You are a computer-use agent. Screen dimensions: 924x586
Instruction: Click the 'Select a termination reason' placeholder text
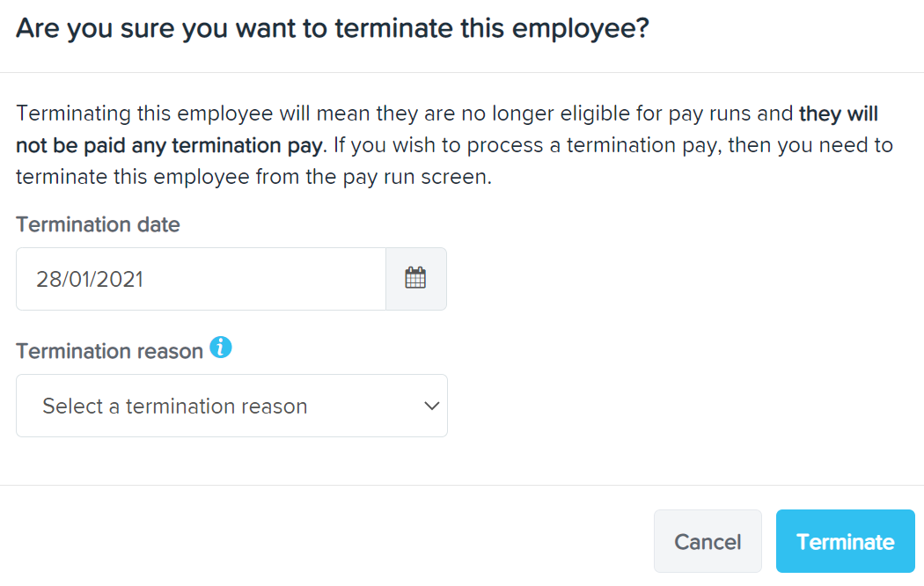pos(175,407)
